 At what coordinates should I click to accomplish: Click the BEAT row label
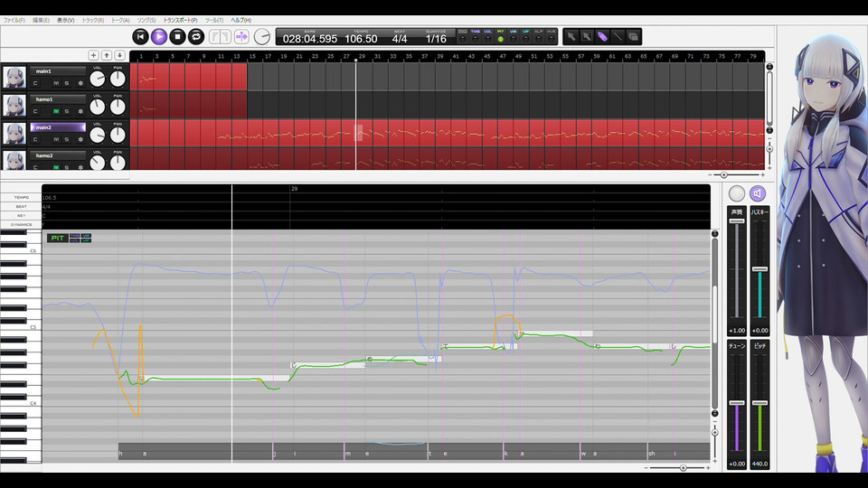[x=22, y=206]
